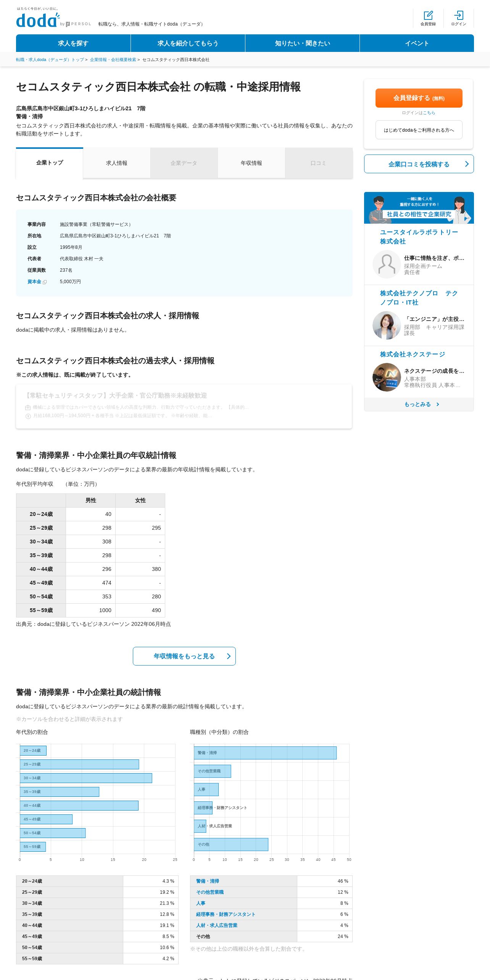Image resolution: width=490 pixels, height=980 pixels.
Task: Click the その他 bar in job chart
Action: click(x=231, y=844)
